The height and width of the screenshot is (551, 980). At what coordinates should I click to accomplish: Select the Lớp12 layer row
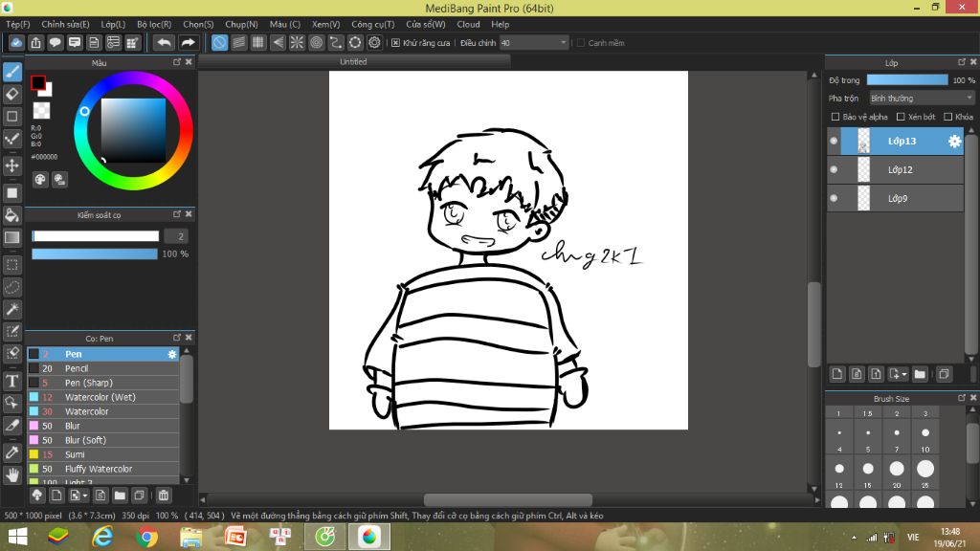point(895,170)
